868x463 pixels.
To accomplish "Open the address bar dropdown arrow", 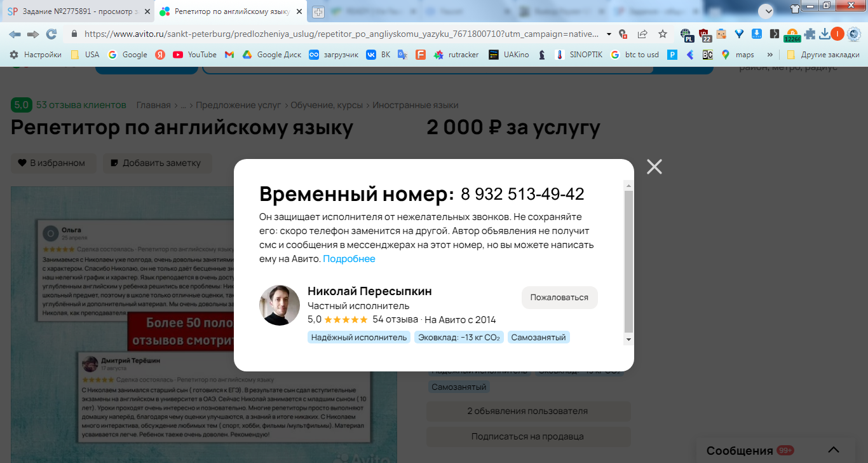I will click(x=609, y=34).
